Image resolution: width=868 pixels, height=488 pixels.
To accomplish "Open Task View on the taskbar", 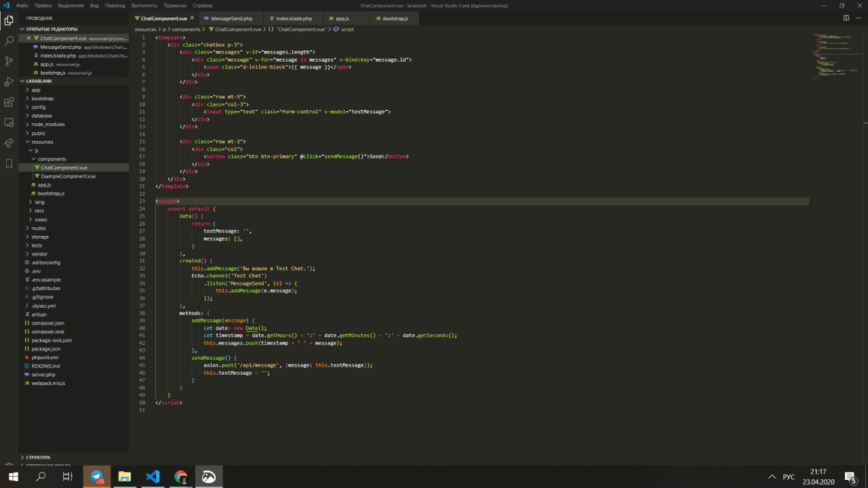I will pyautogui.click(x=67, y=476).
